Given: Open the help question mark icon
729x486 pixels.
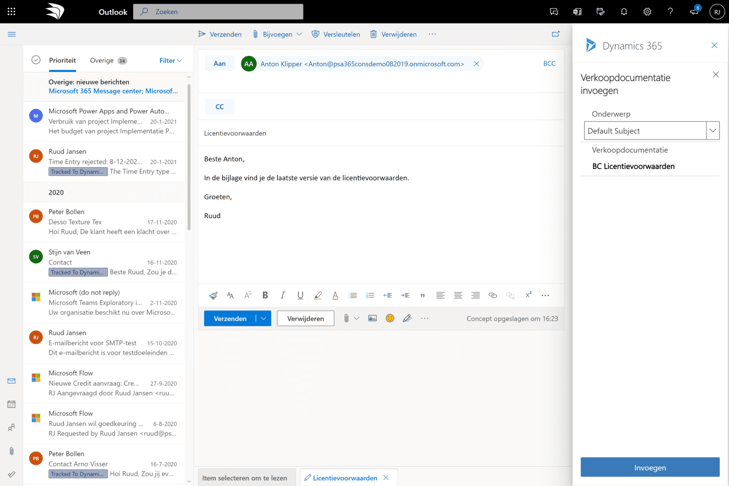Looking at the screenshot, I should click(x=670, y=12).
